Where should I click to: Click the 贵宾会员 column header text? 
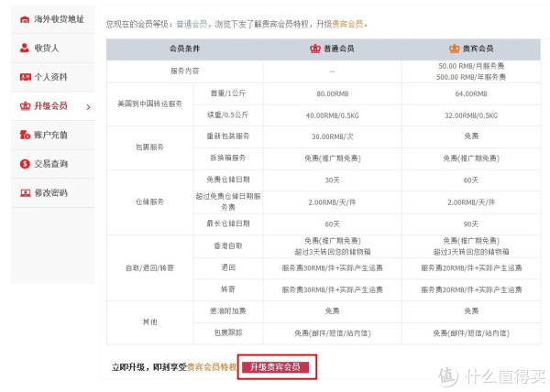(x=478, y=49)
